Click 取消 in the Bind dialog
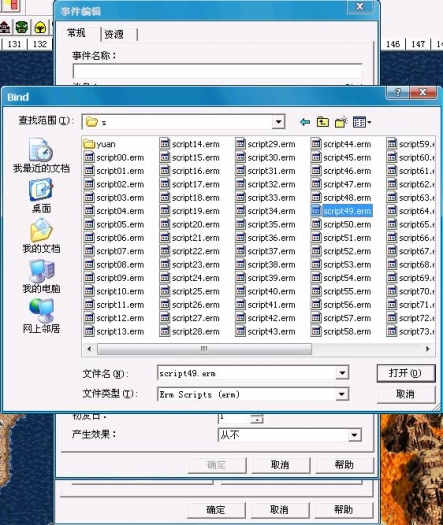Image resolution: width=443 pixels, height=525 pixels. coord(406,394)
